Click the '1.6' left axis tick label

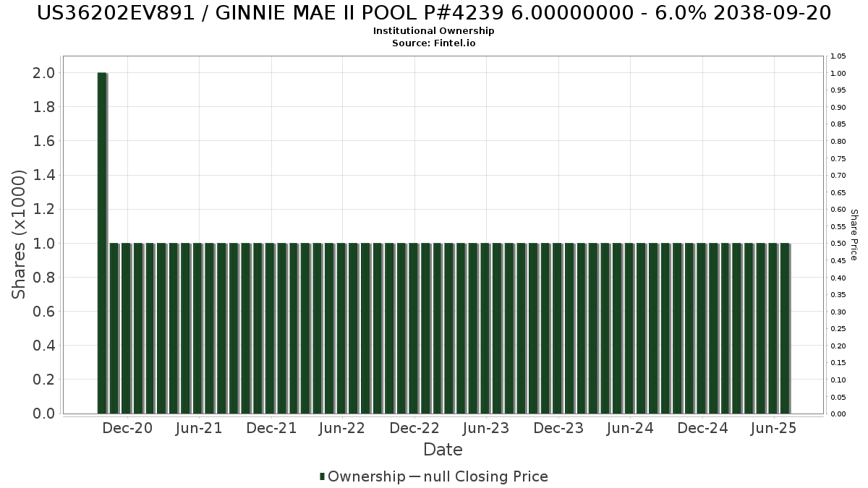point(44,141)
